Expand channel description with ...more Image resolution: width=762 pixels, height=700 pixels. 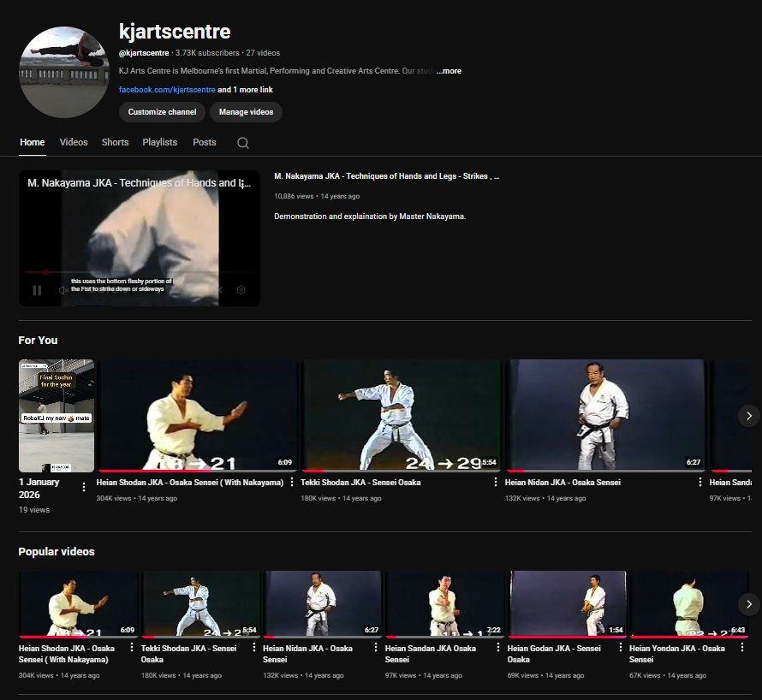(449, 71)
